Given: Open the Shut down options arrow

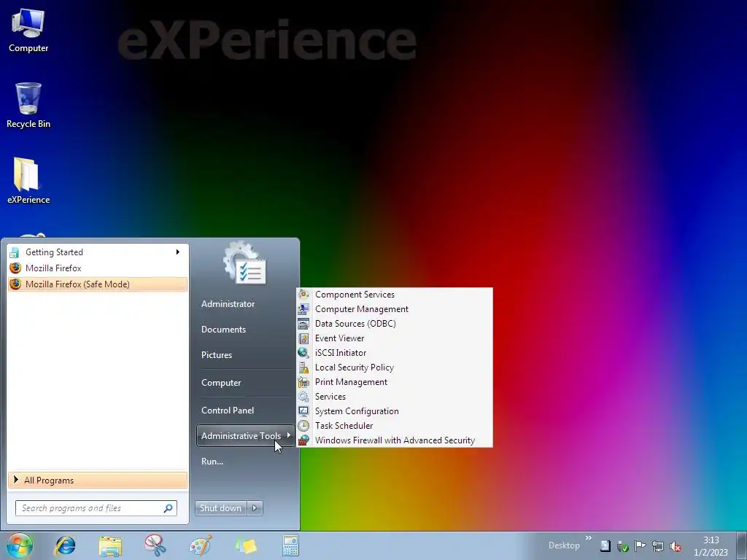Looking at the screenshot, I should 255,508.
